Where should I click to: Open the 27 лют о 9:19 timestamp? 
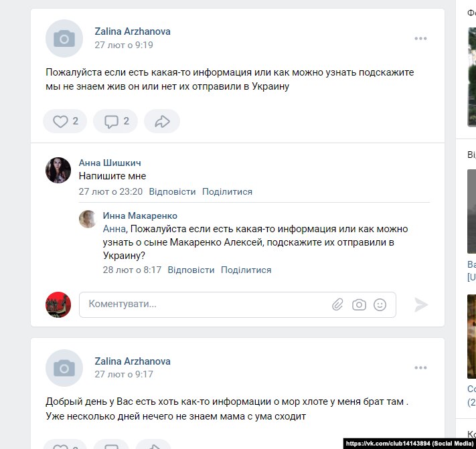pyautogui.click(x=124, y=45)
